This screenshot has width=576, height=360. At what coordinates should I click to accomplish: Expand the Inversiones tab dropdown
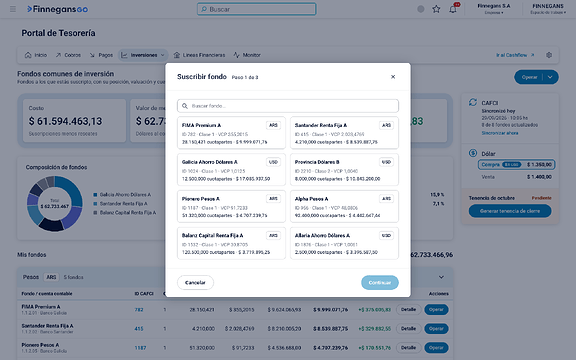[x=162, y=55]
